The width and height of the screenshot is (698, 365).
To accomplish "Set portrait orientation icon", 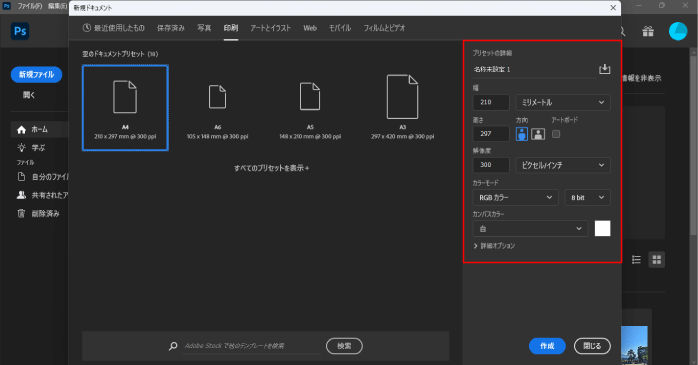I will pyautogui.click(x=522, y=134).
